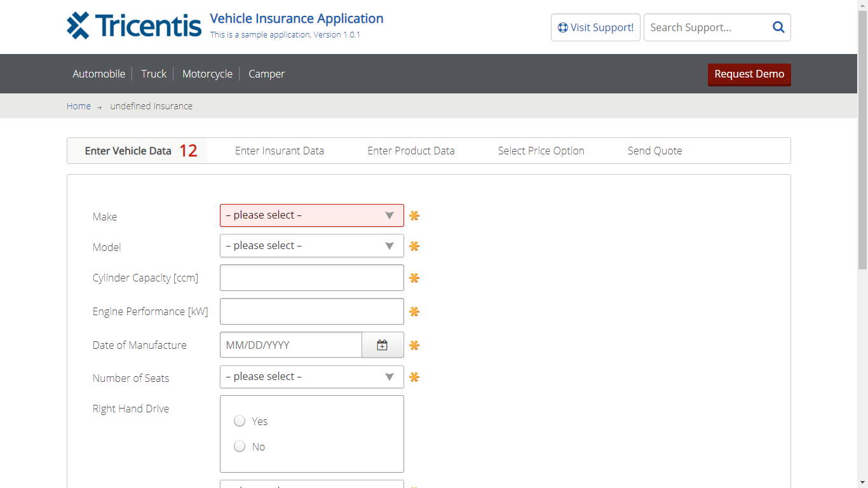Click the asterisk beside Cylinder Capacity

coord(414,278)
